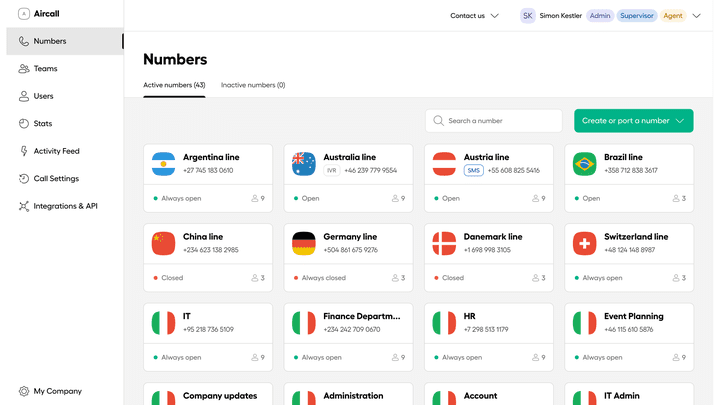This screenshot has width=720, height=405.
Task: Click the Aircall logo icon
Action: tap(23, 14)
